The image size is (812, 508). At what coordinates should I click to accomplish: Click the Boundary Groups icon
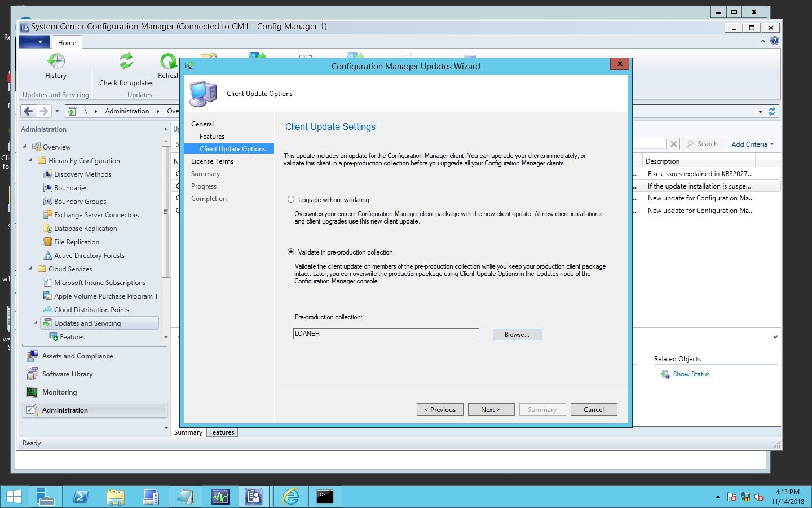coord(48,202)
